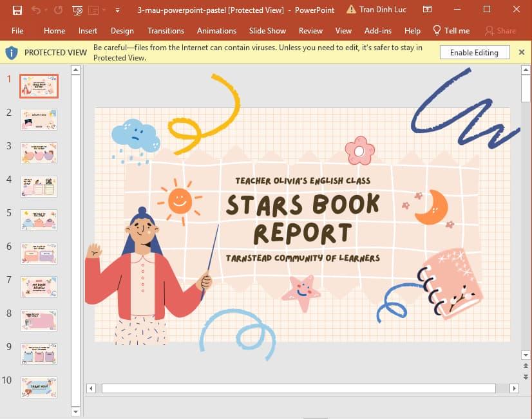
Task: Jump to next slide double-arrow icon
Action: (526, 377)
